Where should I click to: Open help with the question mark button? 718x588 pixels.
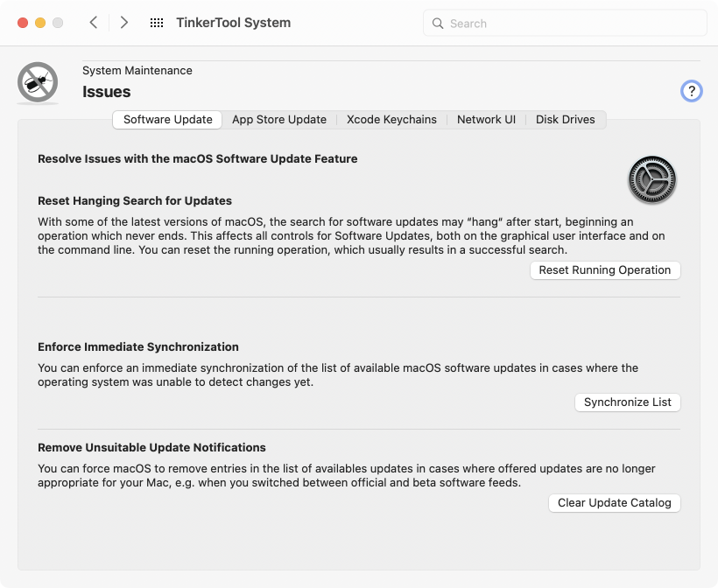(x=691, y=91)
